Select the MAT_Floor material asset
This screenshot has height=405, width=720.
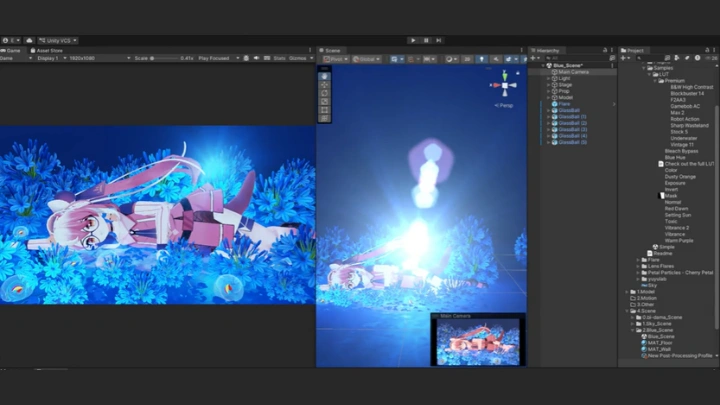(660, 343)
